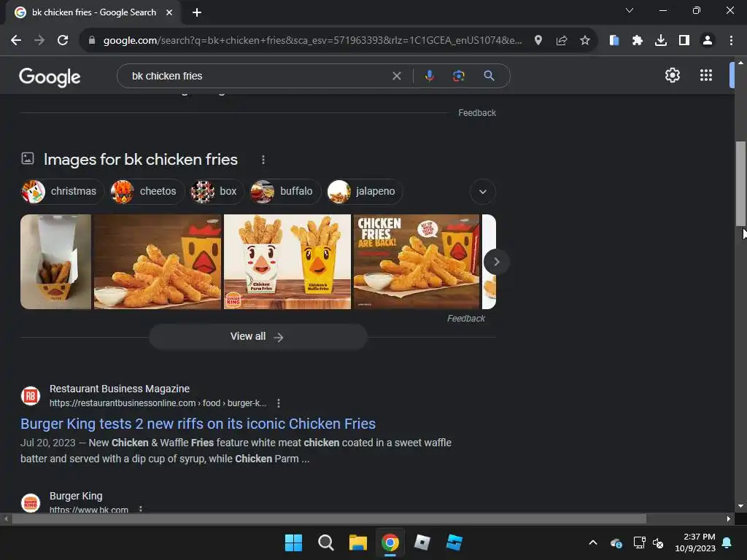Click the Feedback link under image carousel
Screen dimensions: 747x560
tap(466, 319)
